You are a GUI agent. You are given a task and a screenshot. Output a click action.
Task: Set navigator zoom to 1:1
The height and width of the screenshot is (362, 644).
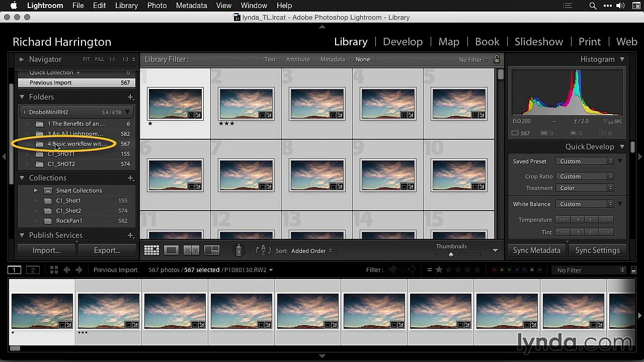(x=112, y=59)
